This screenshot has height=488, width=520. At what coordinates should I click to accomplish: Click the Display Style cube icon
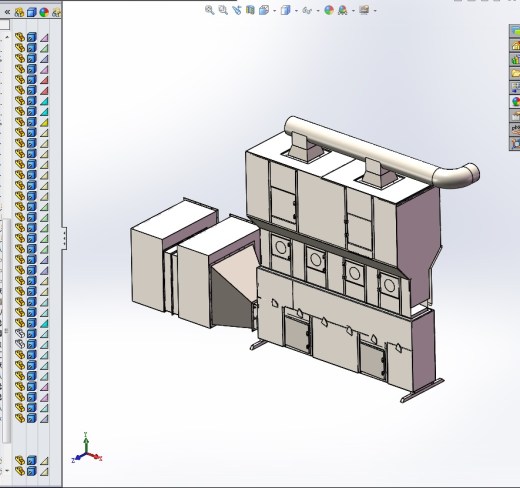285,10
